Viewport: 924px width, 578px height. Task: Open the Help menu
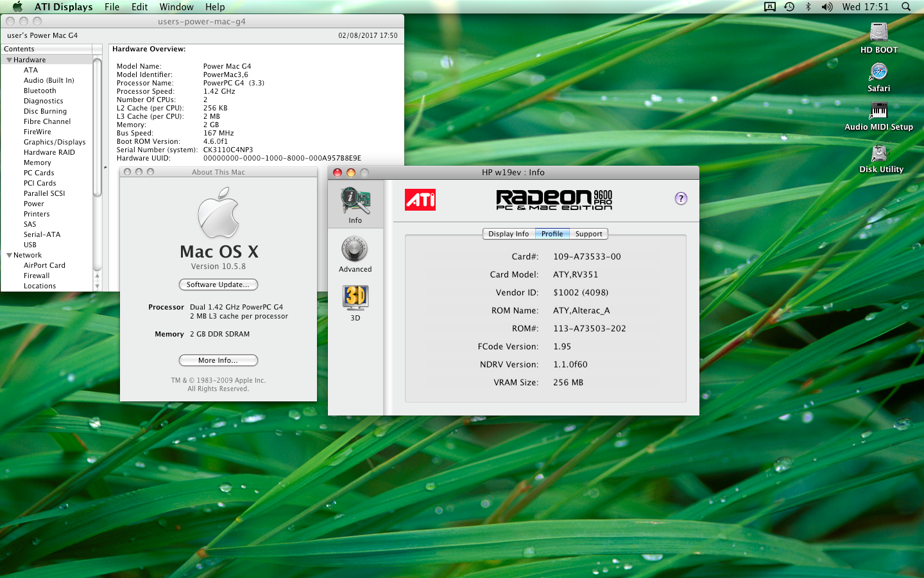215,6
